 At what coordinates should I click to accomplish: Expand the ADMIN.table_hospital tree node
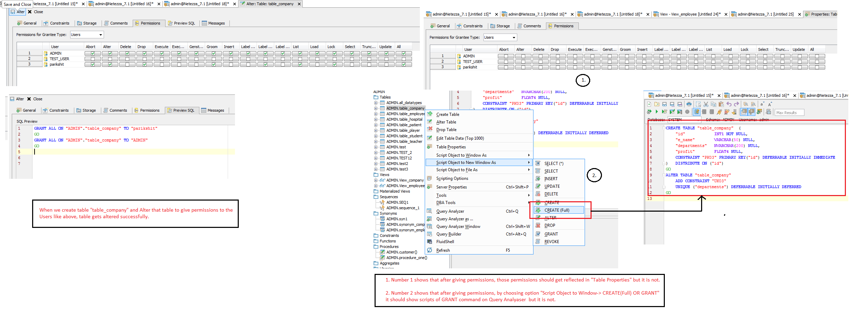(376, 119)
